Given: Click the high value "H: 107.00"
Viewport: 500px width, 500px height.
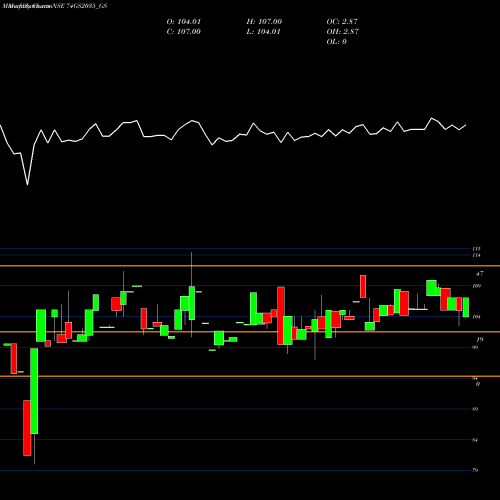Looking at the screenshot, I should coord(264,22).
